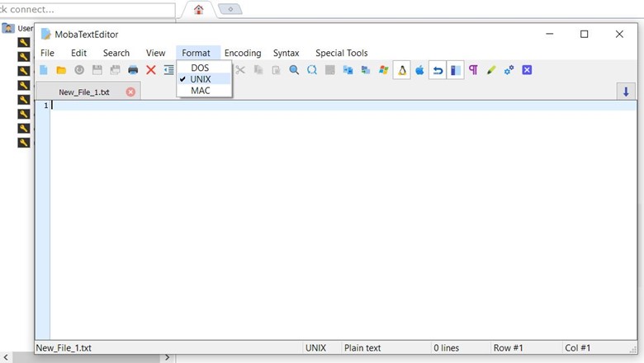
Task: Maximize the MobaTextEditor window
Action: [584, 34]
